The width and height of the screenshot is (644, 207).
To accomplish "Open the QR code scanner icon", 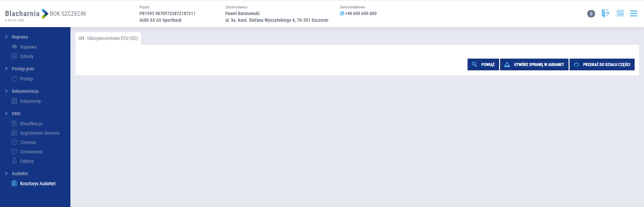I will (x=620, y=13).
